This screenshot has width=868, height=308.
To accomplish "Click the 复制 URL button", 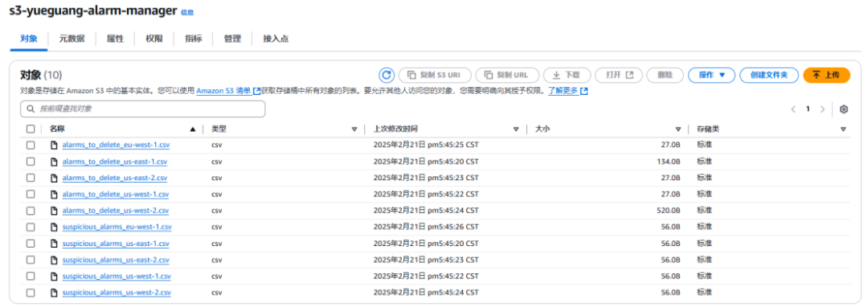I will 506,75.
